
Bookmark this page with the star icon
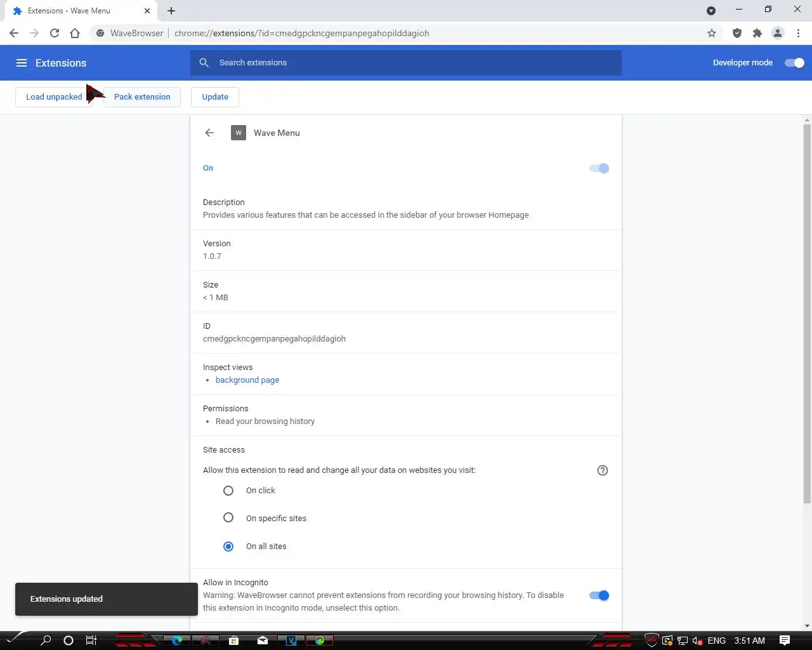click(x=712, y=33)
